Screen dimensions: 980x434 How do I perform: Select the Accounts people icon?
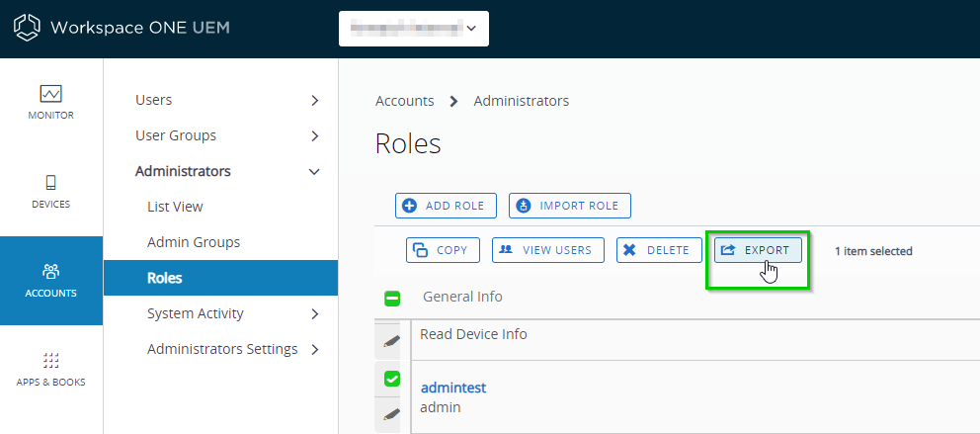point(51,271)
